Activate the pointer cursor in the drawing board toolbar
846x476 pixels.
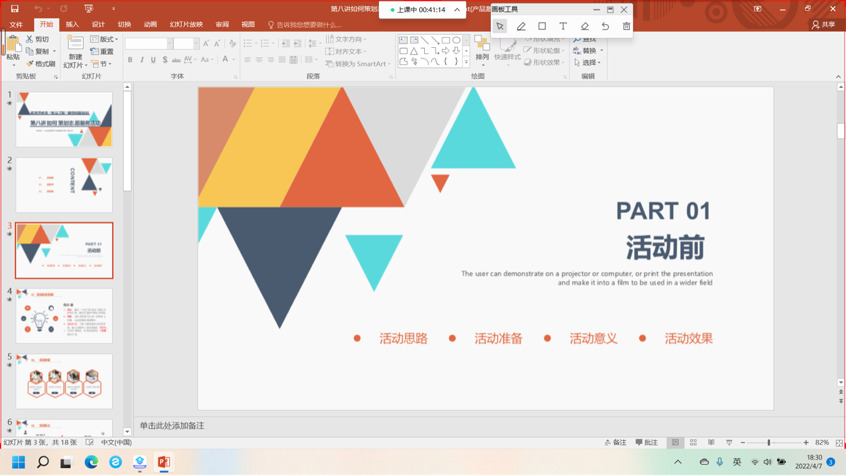[500, 26]
